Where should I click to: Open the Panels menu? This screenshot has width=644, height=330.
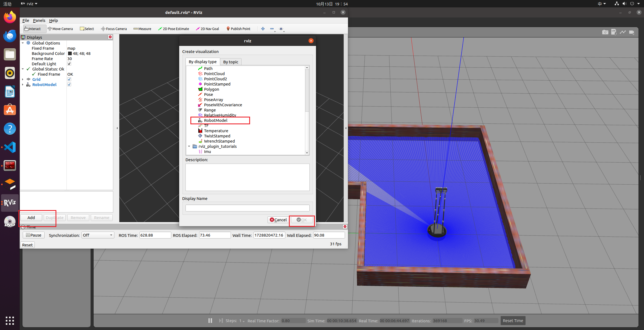click(39, 20)
